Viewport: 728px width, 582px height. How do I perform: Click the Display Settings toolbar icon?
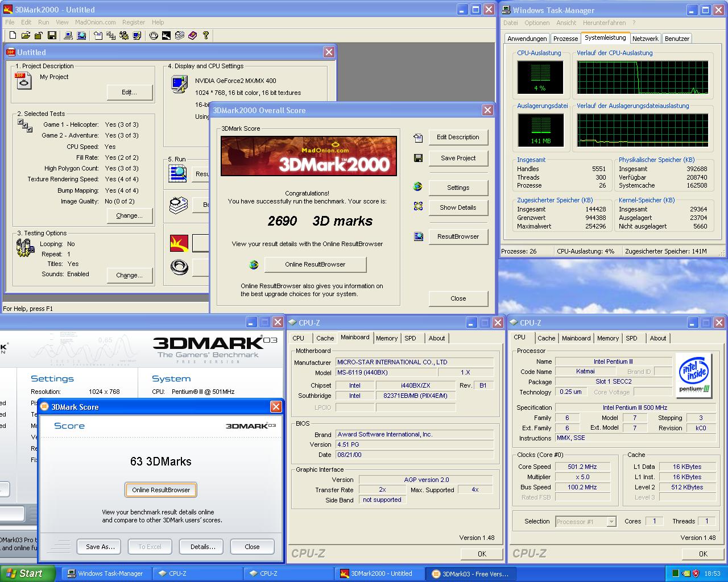pos(137,35)
